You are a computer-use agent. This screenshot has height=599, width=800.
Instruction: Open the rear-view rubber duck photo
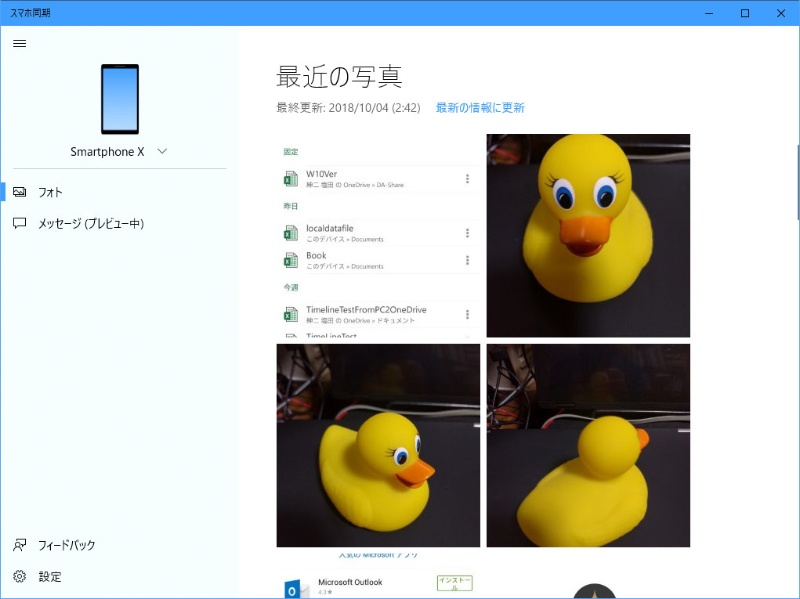tap(588, 446)
